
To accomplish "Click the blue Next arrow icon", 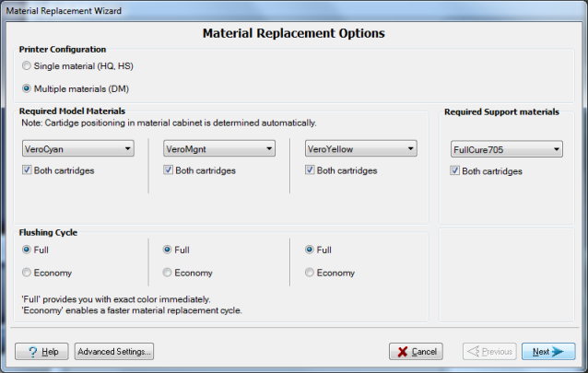I will (558, 352).
